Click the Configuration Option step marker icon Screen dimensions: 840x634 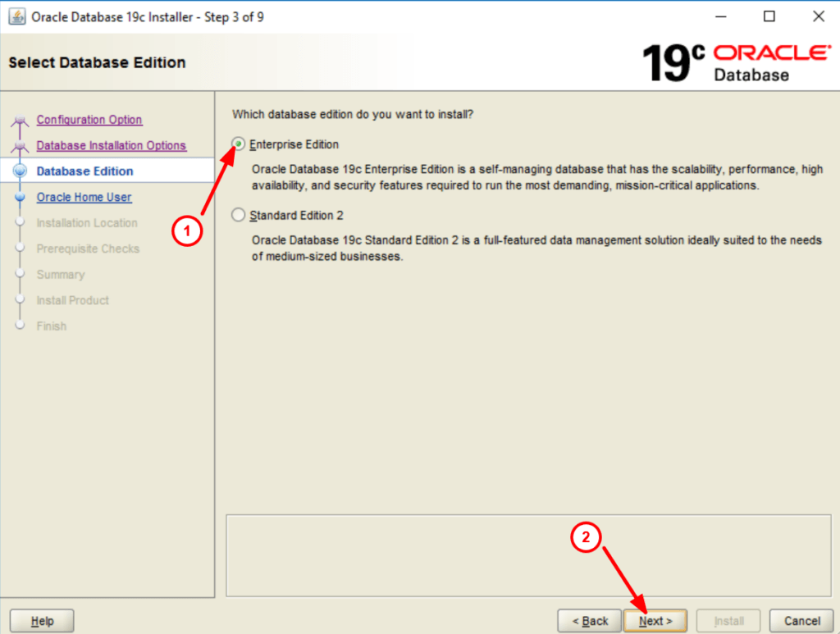[x=20, y=120]
